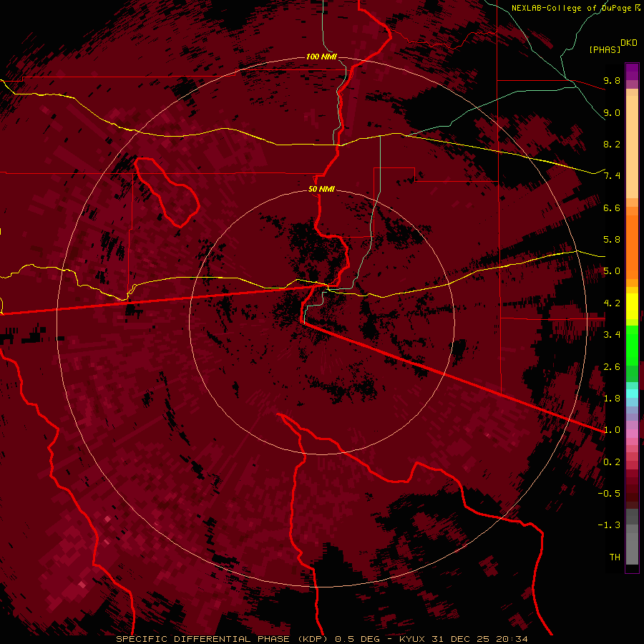644x644 pixels.
Task: Click the yellow band on the color scale
Action: [632, 306]
